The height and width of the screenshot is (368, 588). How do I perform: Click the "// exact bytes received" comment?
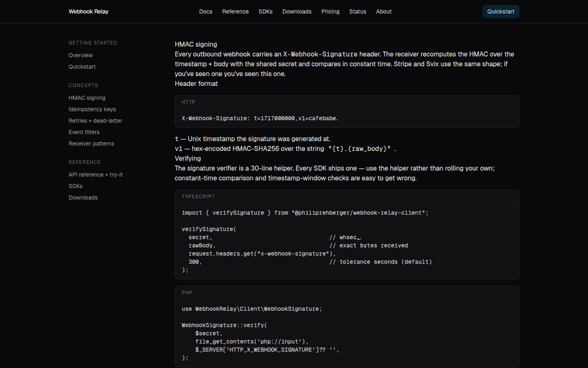[x=368, y=245]
